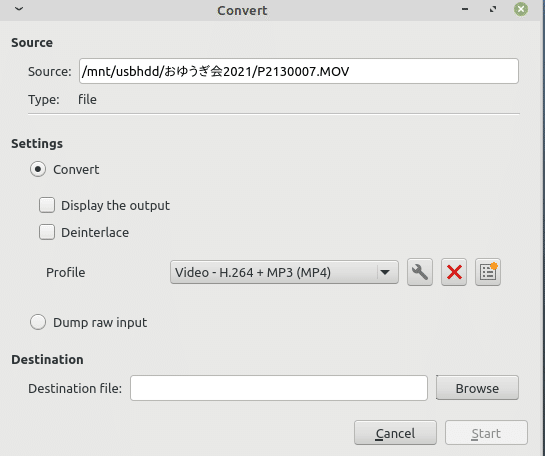Select the Convert radio button
Screen dimensions: 545x456
(38, 169)
